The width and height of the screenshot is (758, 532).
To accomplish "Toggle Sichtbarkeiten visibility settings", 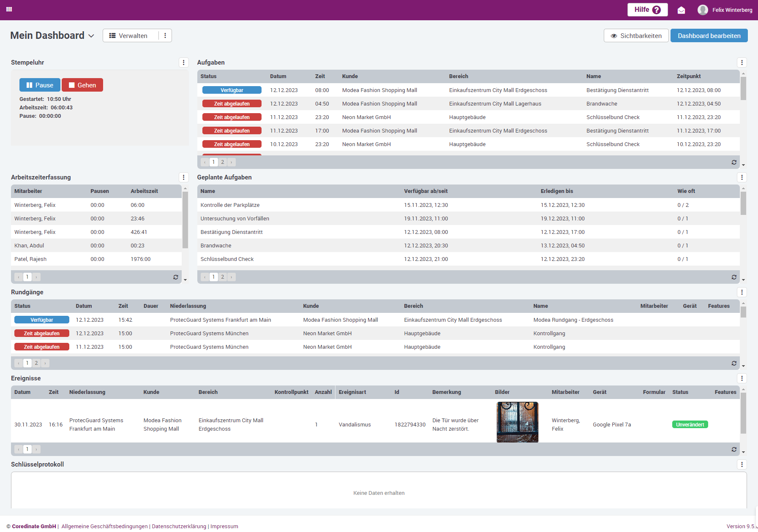I will 636,35.
